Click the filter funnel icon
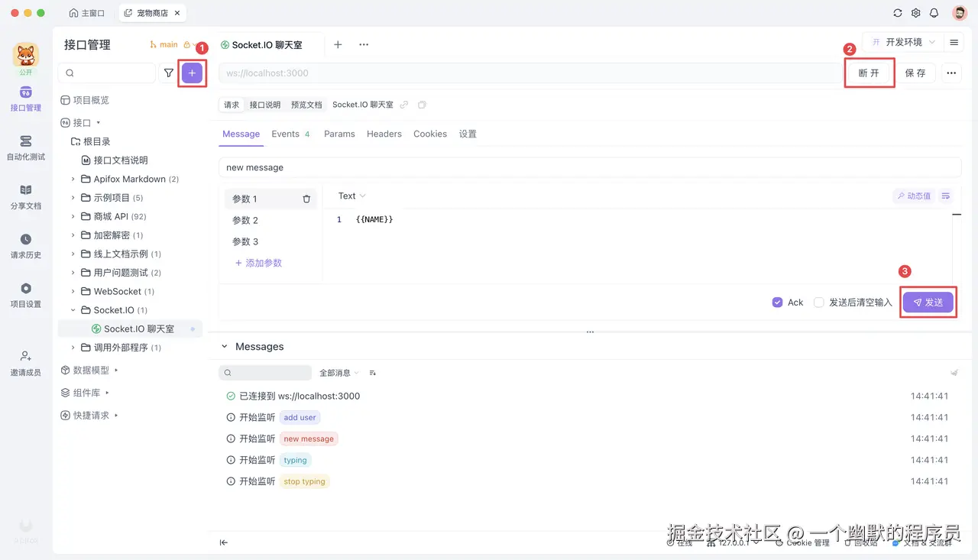Viewport: 978px width, 560px height. (169, 73)
